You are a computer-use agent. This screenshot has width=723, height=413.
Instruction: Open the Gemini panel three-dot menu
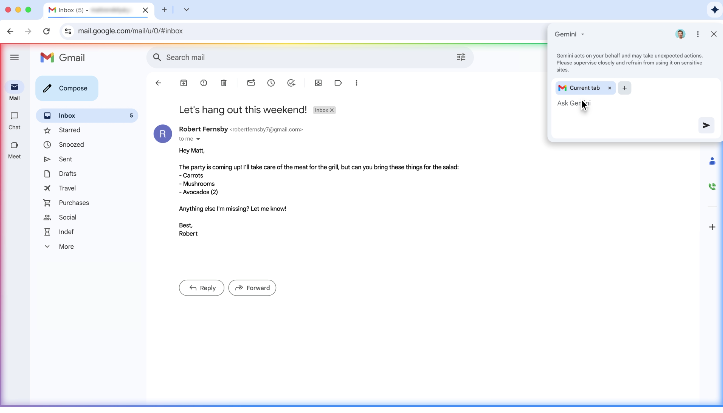(698, 34)
